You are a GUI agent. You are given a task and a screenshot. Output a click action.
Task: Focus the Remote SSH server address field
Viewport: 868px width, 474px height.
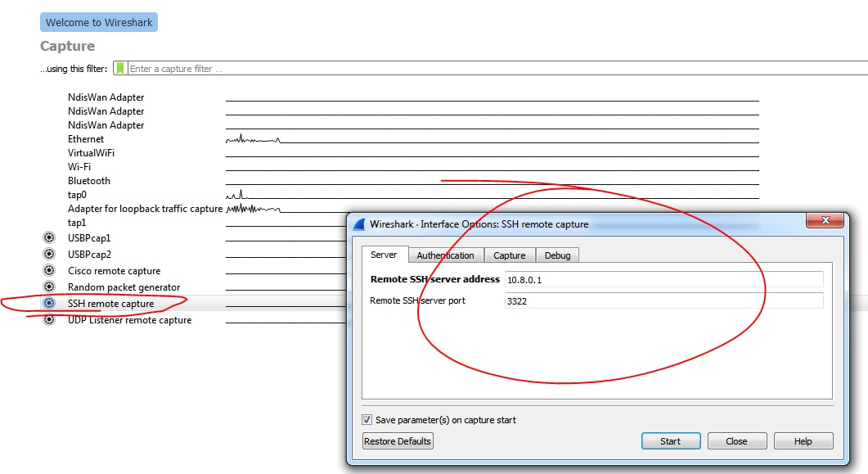coord(663,280)
